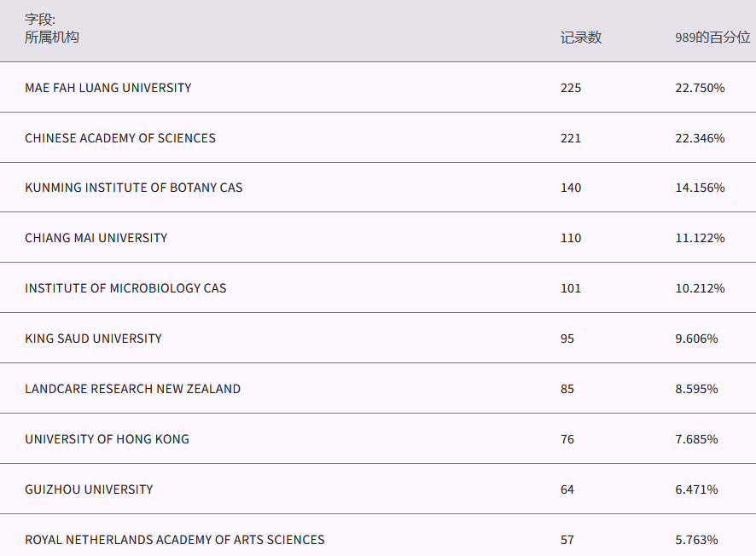Click the record count 95
756x556 pixels.
pyautogui.click(x=567, y=339)
